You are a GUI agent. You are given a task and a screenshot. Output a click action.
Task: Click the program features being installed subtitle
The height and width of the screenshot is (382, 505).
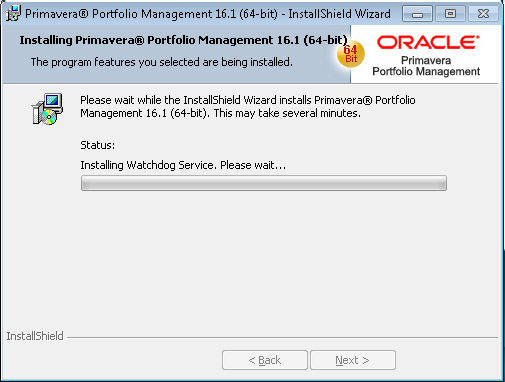pos(162,62)
